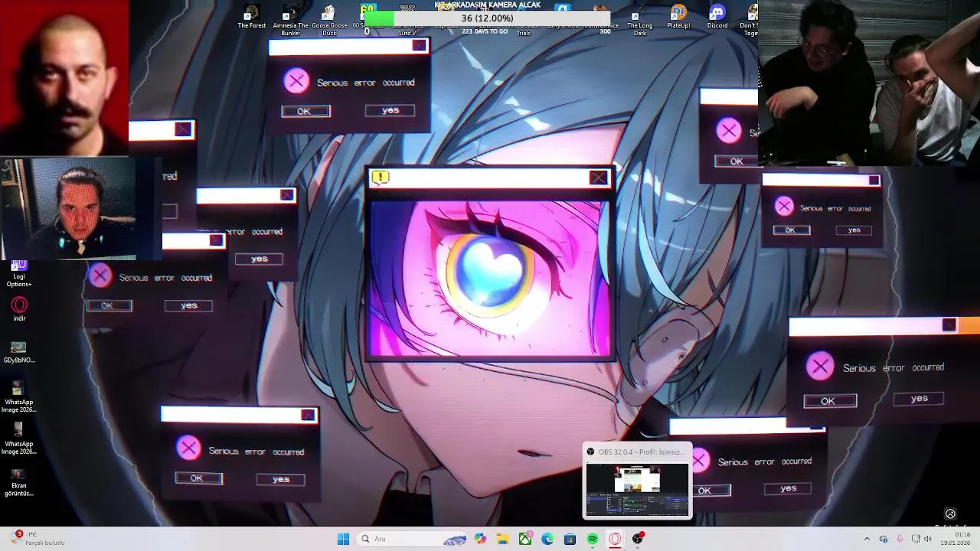Click the 'Ara' taskbar search box
This screenshot has height=551, width=980.
[x=412, y=539]
